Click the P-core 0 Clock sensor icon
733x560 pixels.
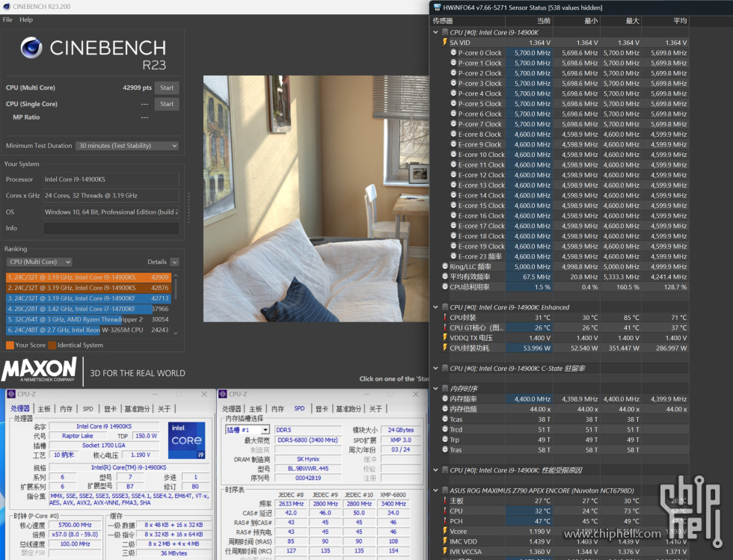point(453,52)
